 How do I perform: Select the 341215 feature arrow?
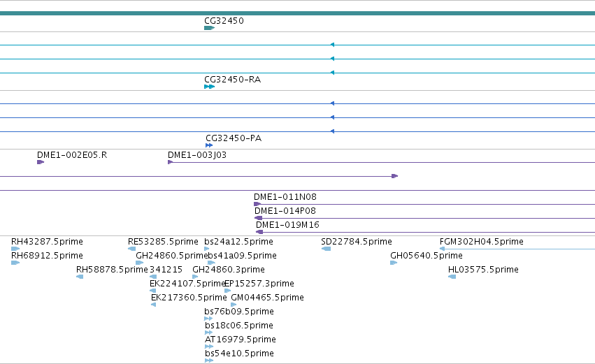click(153, 277)
